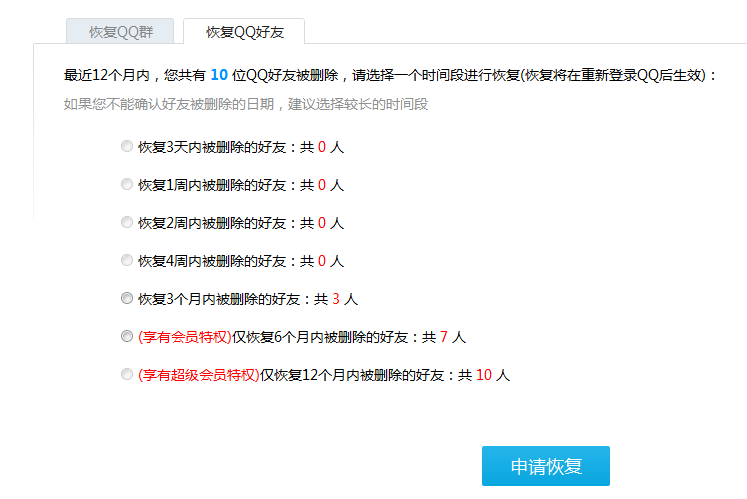Click the red count 10 in 12个月 row
The width and height of the screenshot is (747, 499).
pyautogui.click(x=484, y=375)
